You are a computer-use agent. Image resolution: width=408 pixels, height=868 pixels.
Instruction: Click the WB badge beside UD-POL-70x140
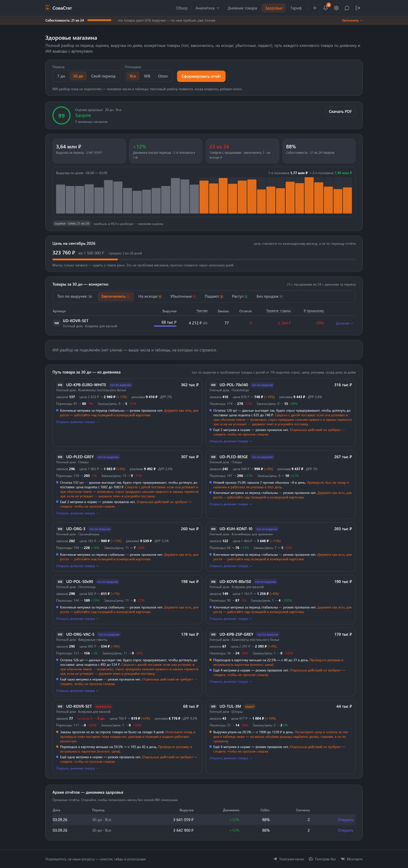point(213,385)
